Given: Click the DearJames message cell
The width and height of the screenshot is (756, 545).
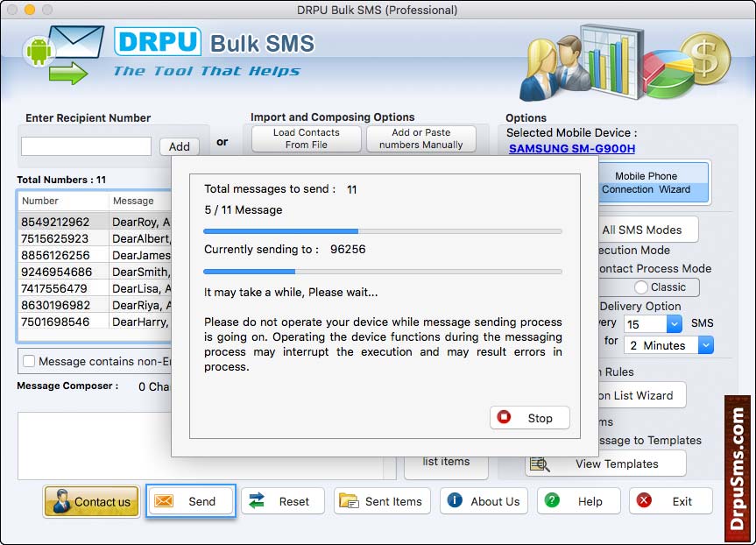Looking at the screenshot, I should click(x=140, y=255).
